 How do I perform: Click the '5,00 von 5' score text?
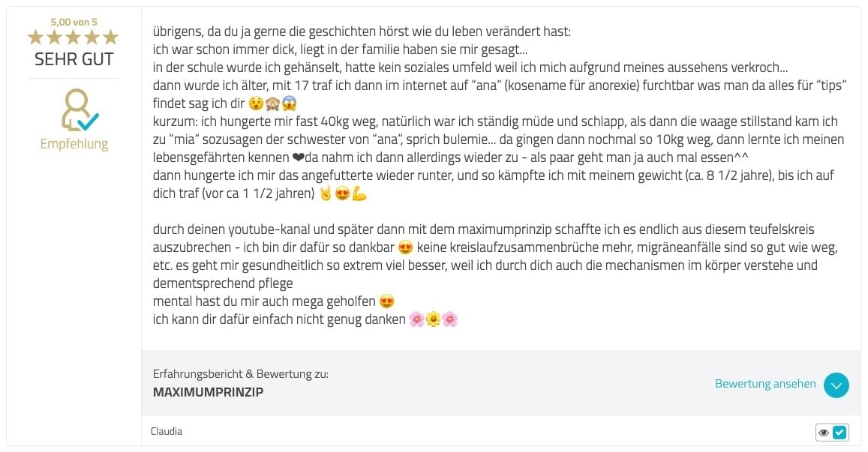coord(74,22)
